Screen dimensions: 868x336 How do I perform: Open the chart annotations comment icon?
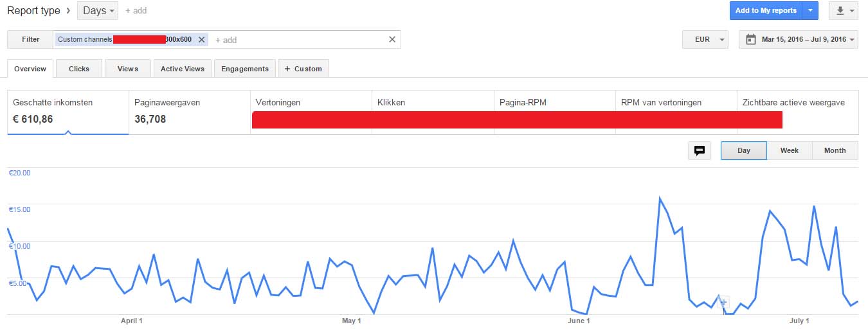(x=700, y=150)
